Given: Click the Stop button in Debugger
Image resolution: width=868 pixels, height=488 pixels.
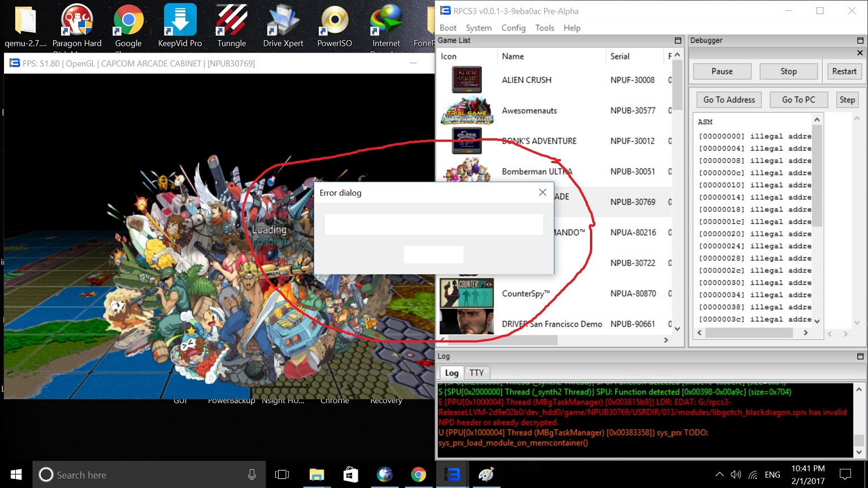Looking at the screenshot, I should [x=788, y=71].
